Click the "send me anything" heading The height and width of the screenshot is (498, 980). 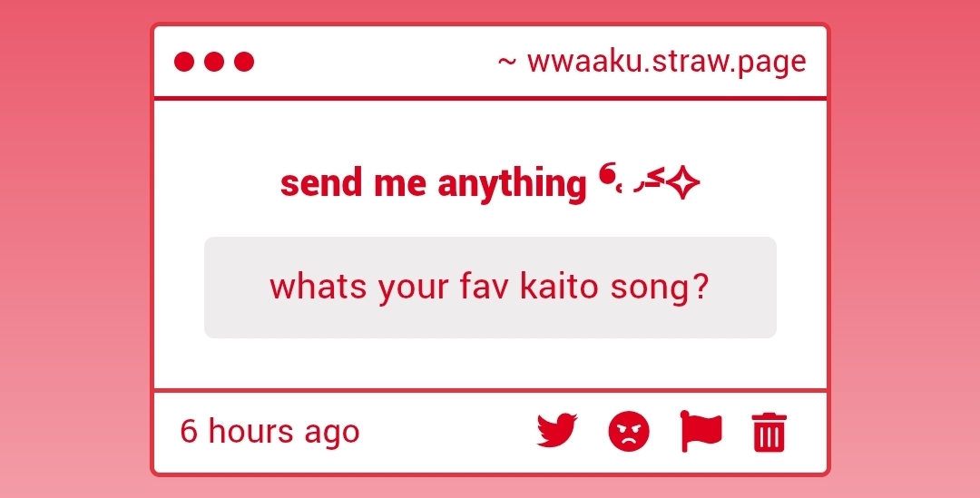pyautogui.click(x=433, y=184)
